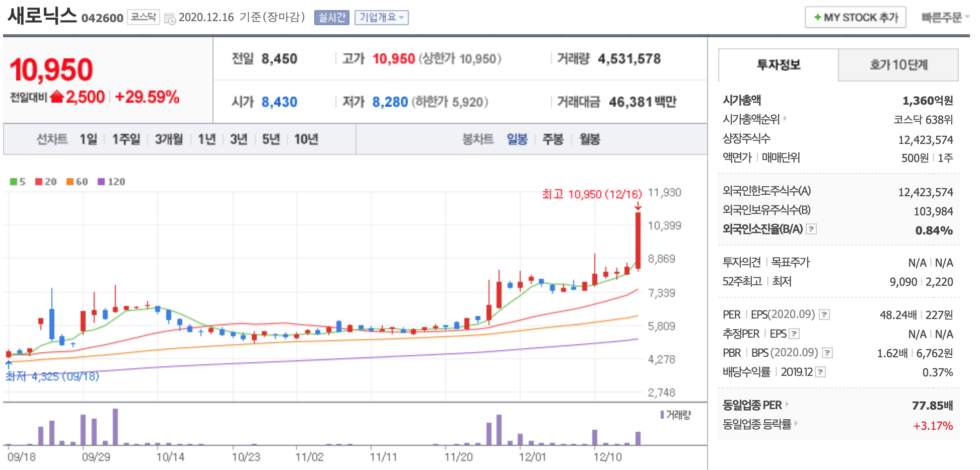The image size is (980, 470).
Task: Select the 1주일 line chart period
Action: [x=126, y=139]
